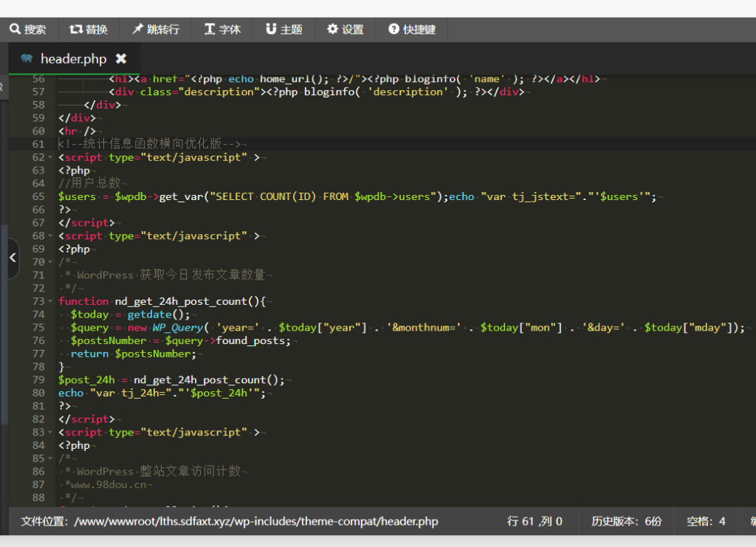The width and height of the screenshot is (756, 547).
Task: Fold the function block at line 73
Action: [52, 301]
